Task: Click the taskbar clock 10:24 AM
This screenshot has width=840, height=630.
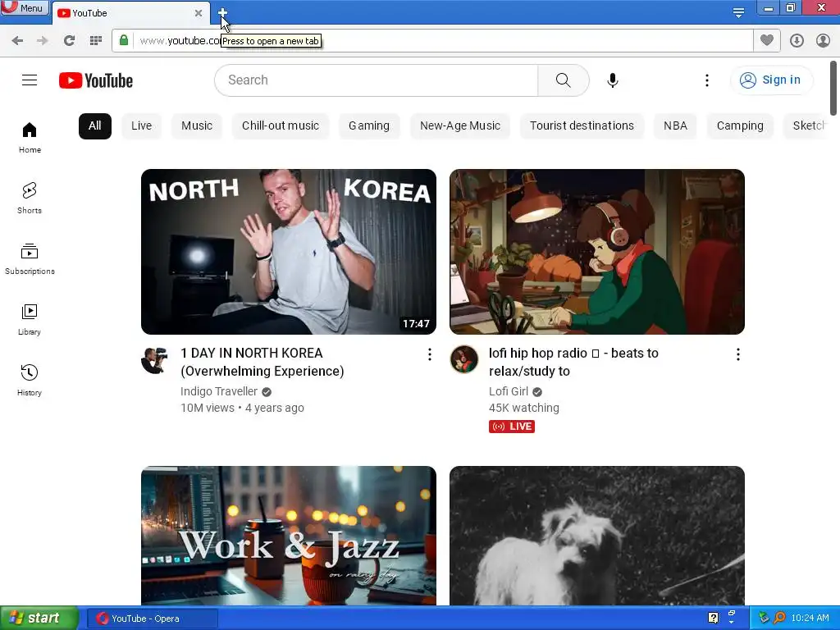Action: pyautogui.click(x=810, y=619)
